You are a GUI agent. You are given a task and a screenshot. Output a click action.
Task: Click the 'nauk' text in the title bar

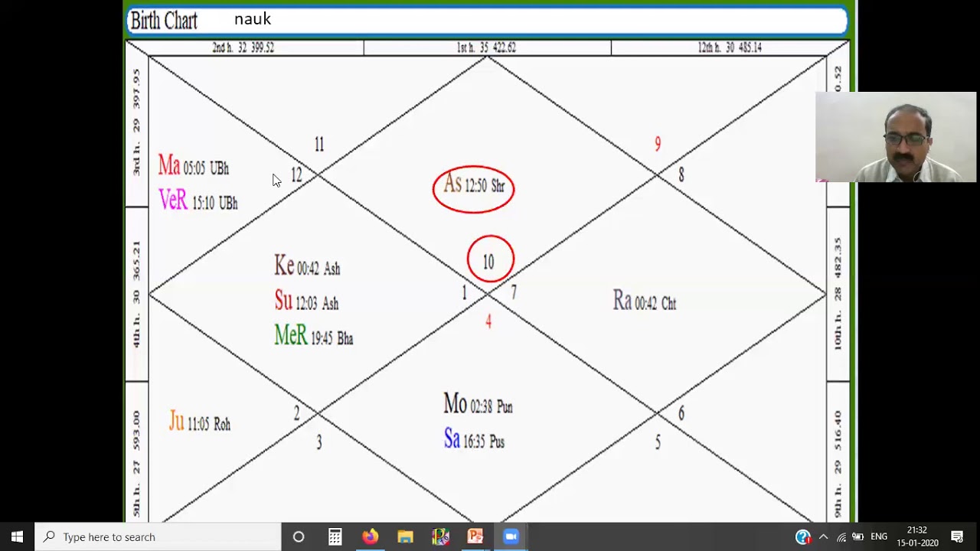pos(253,19)
